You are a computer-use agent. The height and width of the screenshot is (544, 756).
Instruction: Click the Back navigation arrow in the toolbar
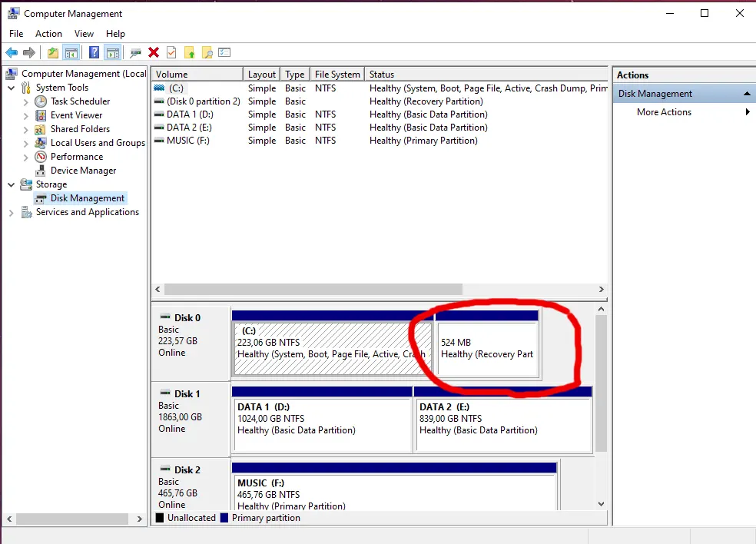tap(12, 52)
